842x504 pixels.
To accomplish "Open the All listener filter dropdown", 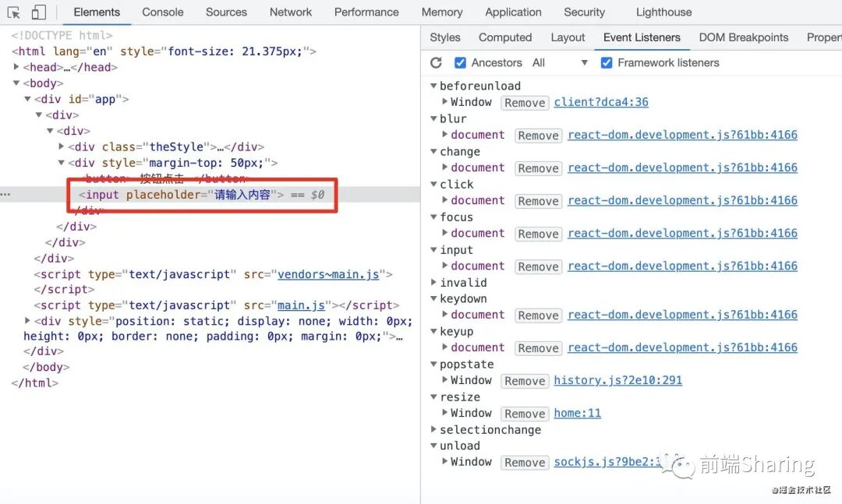I will click(x=560, y=63).
